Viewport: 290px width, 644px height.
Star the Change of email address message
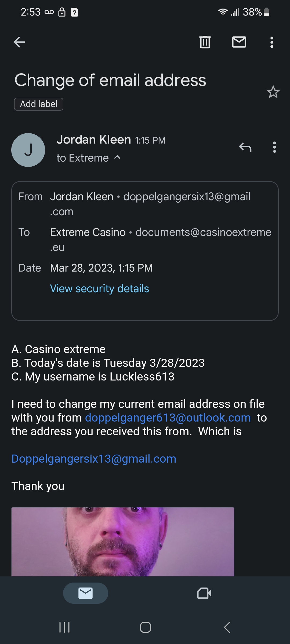click(x=273, y=92)
